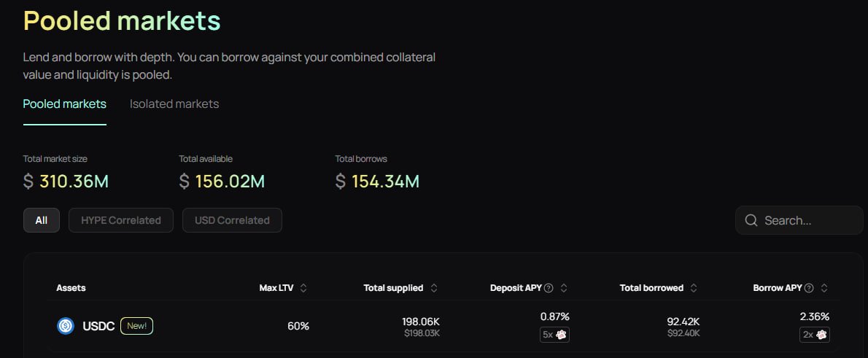Viewport: 868px width, 358px height.
Task: Select the Pooled markets tab
Action: pos(64,104)
